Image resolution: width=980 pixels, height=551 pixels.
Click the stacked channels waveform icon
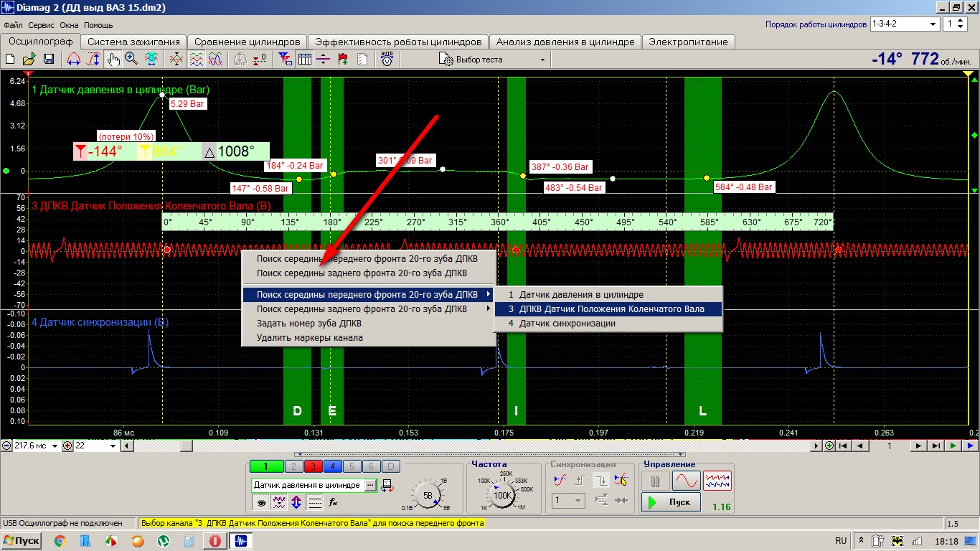[196, 60]
